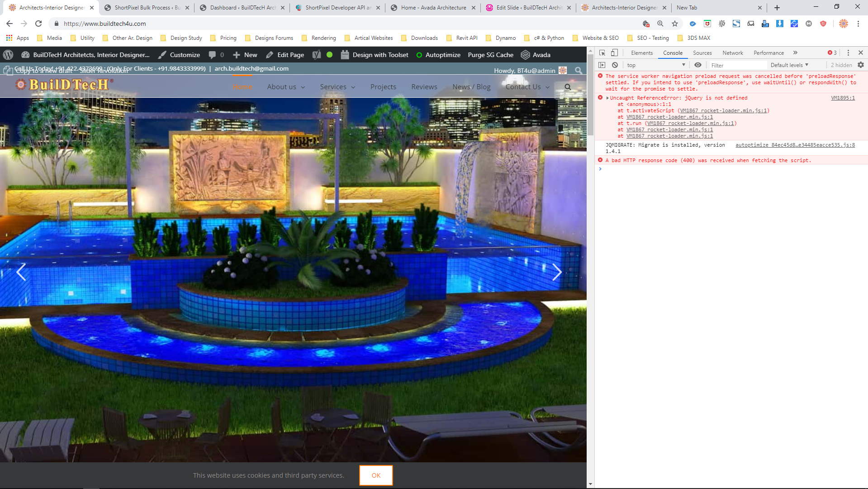Screen dimensions: 868x489
Task: Click the search magnifier in WordPress admin bar
Action: 579,71
